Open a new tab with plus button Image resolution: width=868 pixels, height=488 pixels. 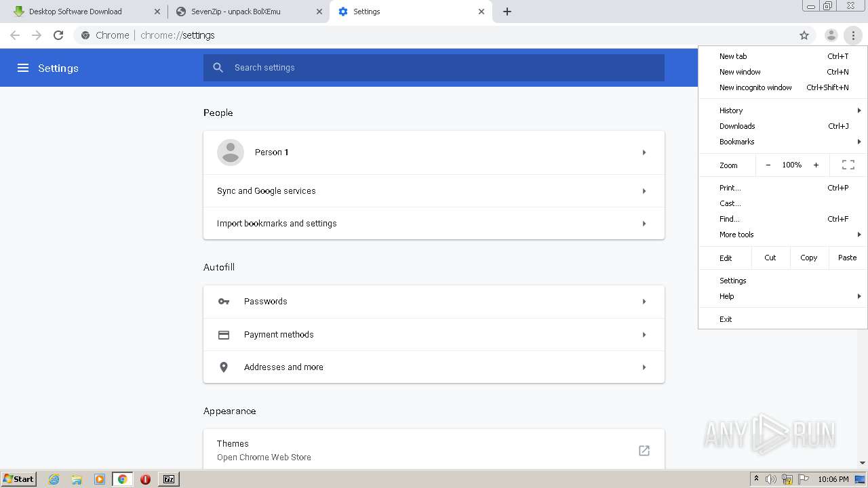507,12
